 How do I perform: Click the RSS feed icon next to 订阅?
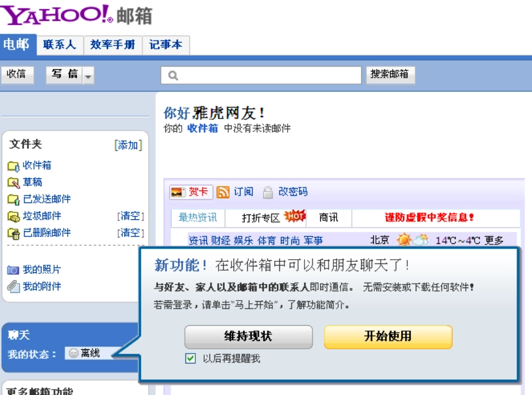click(223, 192)
